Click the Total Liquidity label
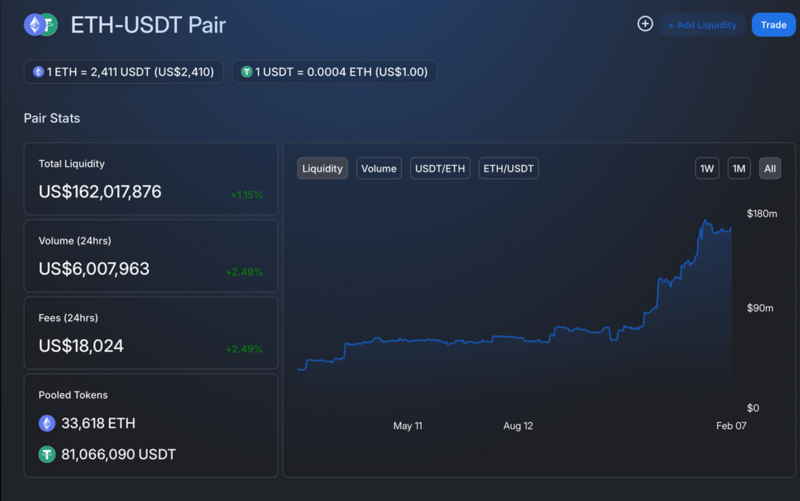The image size is (800, 501). (x=71, y=164)
